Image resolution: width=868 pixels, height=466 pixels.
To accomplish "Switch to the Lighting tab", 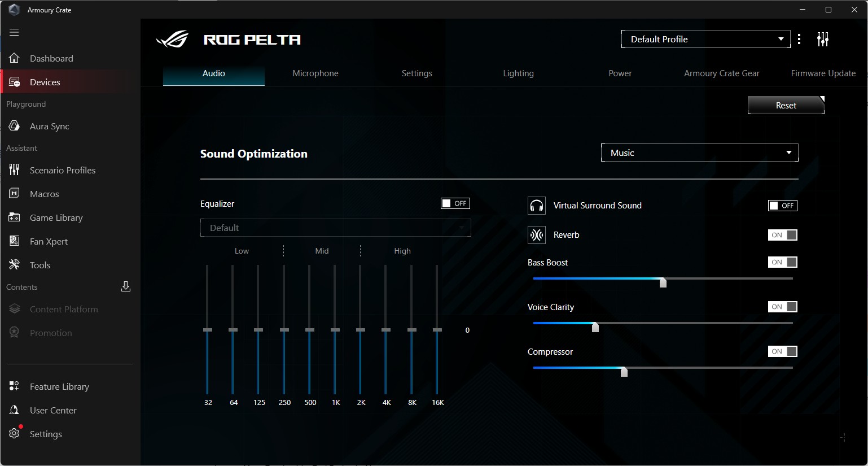I will [519, 73].
